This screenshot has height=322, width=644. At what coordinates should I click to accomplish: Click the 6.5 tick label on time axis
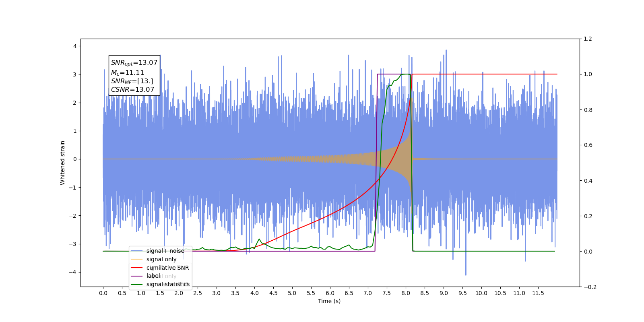coord(349,293)
